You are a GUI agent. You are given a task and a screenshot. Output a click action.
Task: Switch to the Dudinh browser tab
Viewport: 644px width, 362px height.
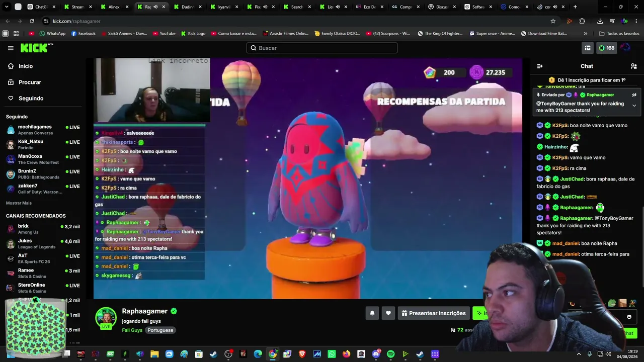187,7
